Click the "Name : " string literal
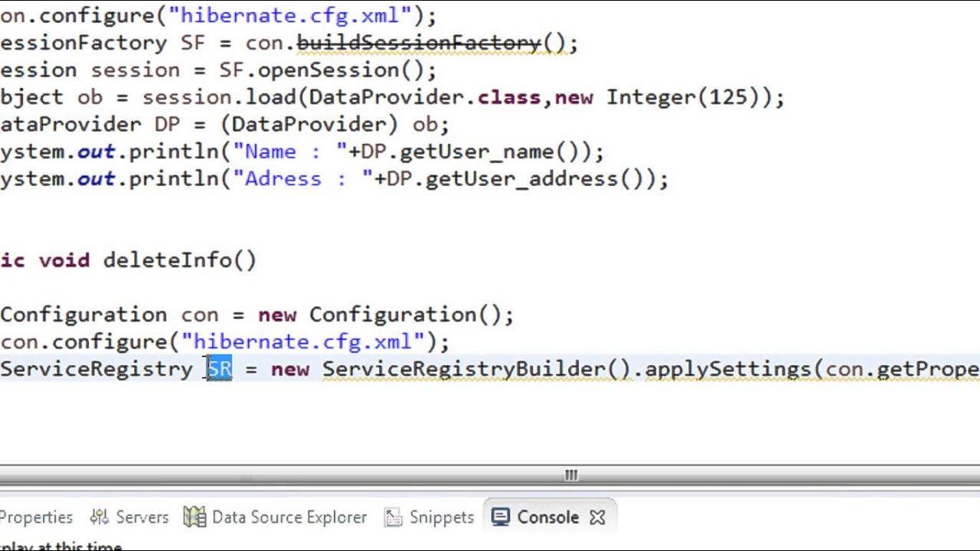 [290, 152]
